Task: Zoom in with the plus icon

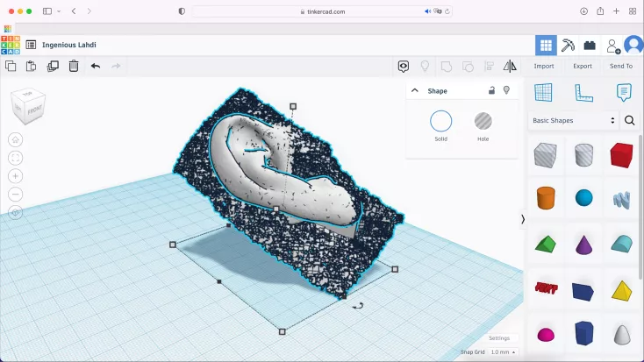Action: 16,176
